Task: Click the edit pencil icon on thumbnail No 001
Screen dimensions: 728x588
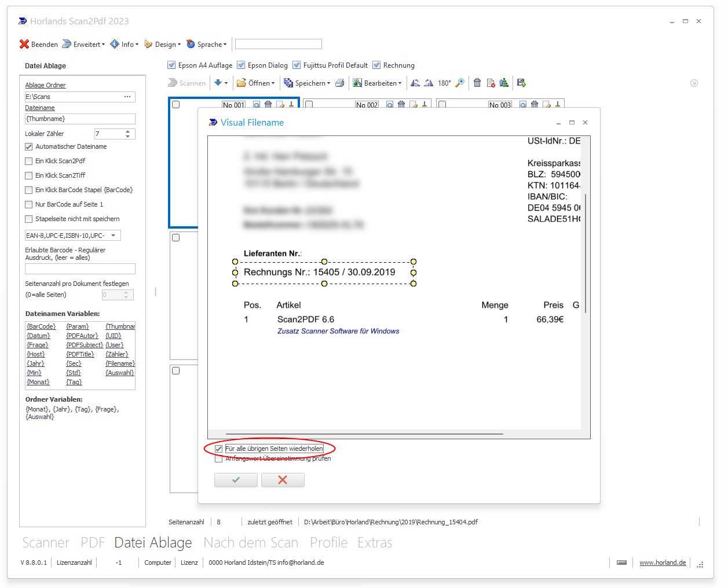Action: [280, 105]
